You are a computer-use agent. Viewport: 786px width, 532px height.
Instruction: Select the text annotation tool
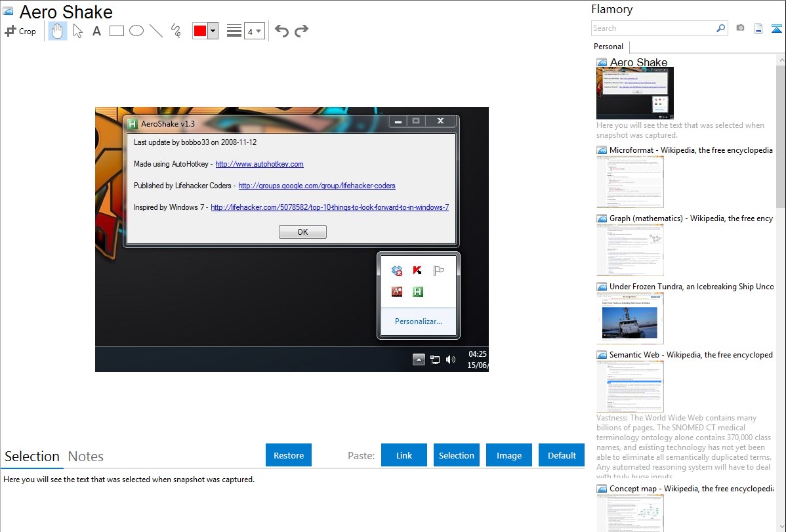96,31
